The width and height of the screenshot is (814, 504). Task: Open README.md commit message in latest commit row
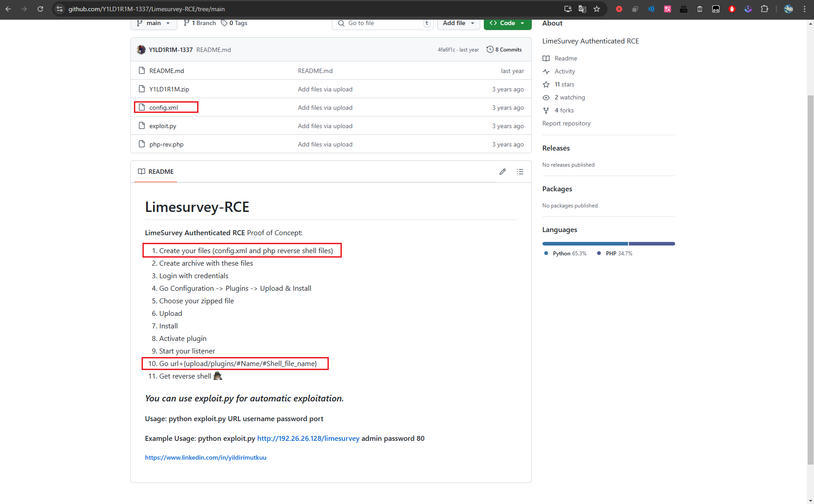tap(214, 50)
